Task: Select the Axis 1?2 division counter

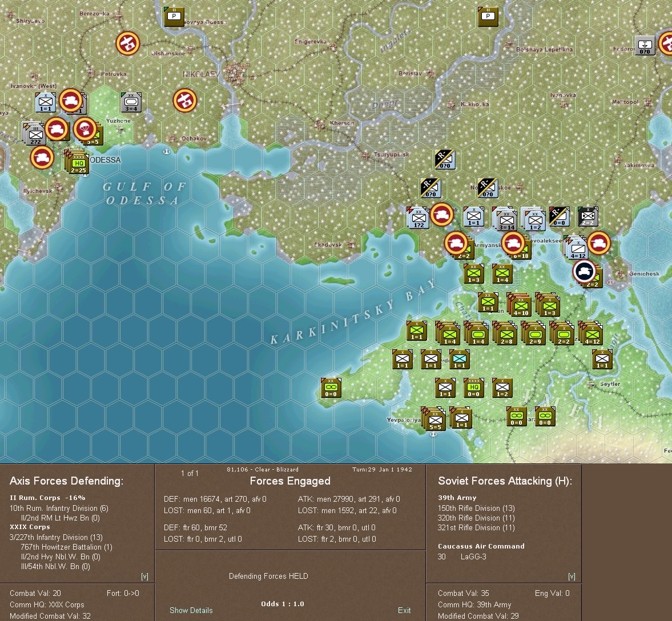Action: [x=419, y=218]
